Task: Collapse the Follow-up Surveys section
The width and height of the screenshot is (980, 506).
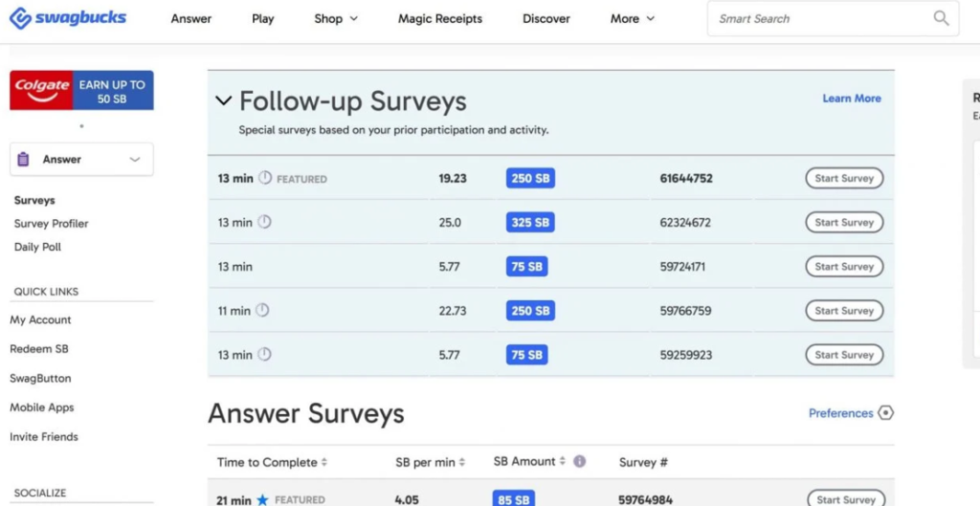Action: click(x=223, y=100)
